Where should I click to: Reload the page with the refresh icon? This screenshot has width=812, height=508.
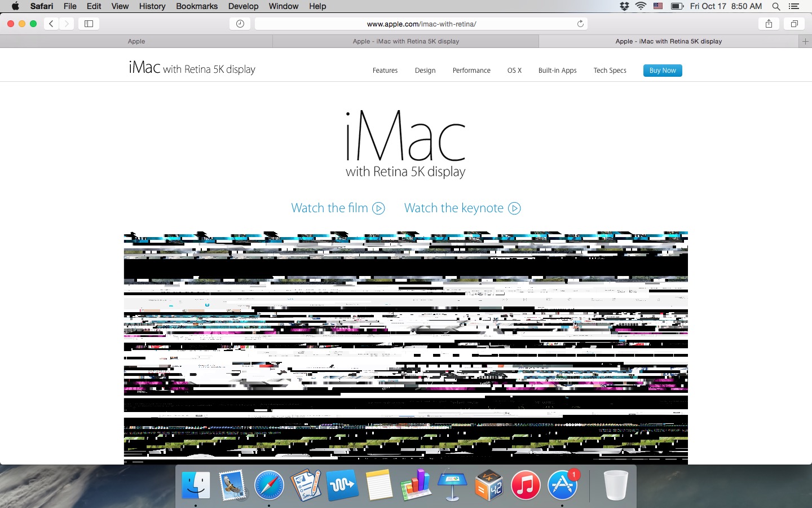tap(580, 24)
